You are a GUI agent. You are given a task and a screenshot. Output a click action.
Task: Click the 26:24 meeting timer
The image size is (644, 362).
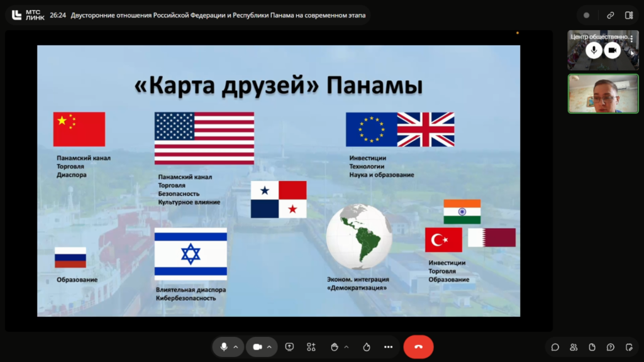tap(58, 15)
